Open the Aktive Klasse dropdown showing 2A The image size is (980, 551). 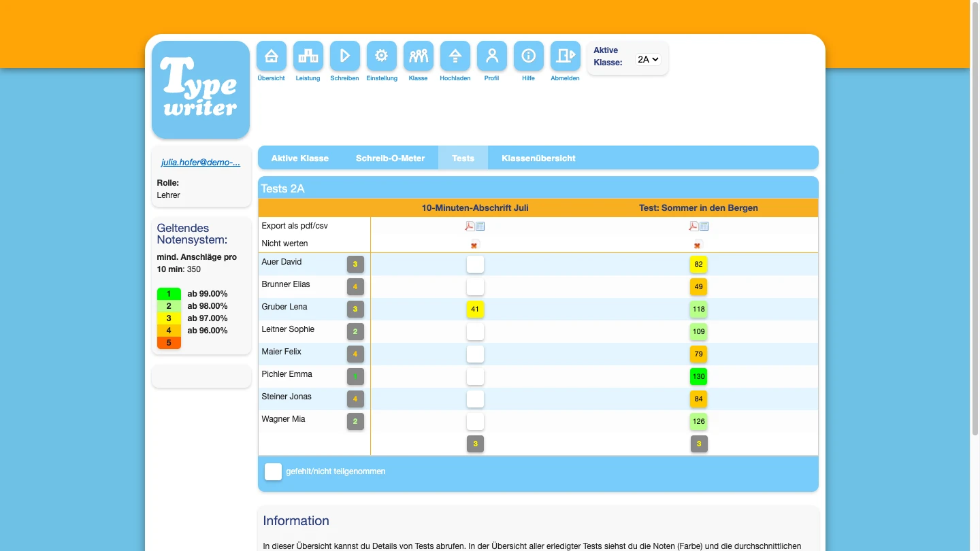coord(648,59)
